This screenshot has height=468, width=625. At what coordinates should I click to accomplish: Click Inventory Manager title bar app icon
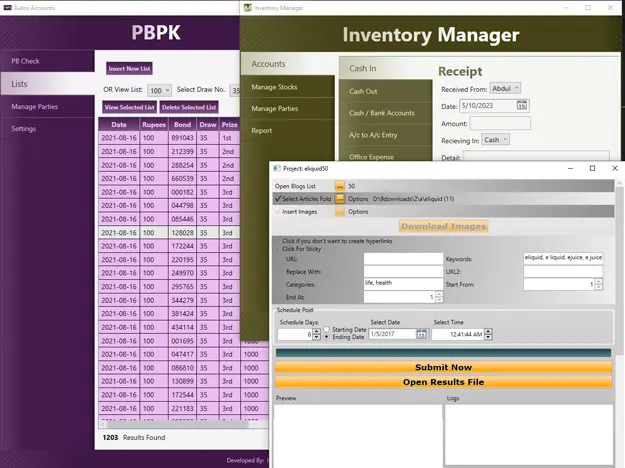pyautogui.click(x=248, y=7)
